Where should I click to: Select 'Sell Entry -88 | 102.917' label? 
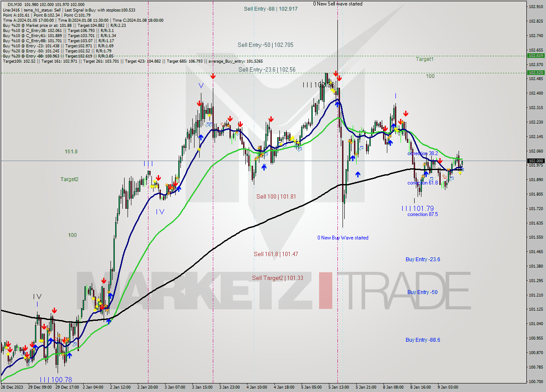[x=270, y=9]
